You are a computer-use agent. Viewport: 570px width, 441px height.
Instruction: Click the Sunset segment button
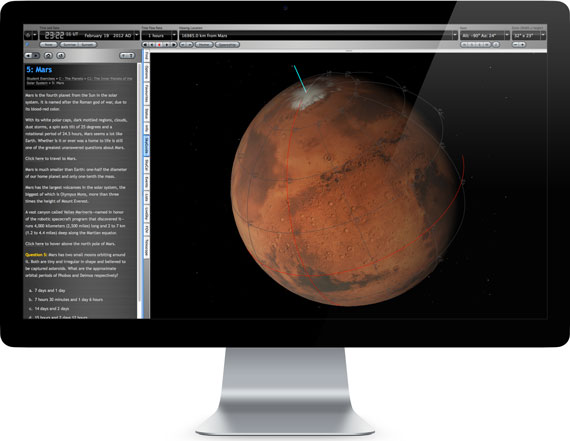click(88, 44)
